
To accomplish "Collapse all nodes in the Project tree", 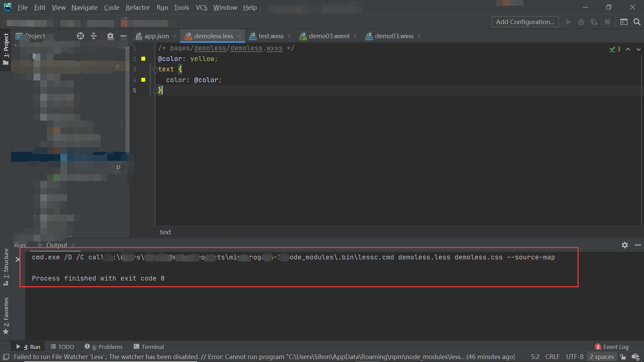I will coord(94,36).
